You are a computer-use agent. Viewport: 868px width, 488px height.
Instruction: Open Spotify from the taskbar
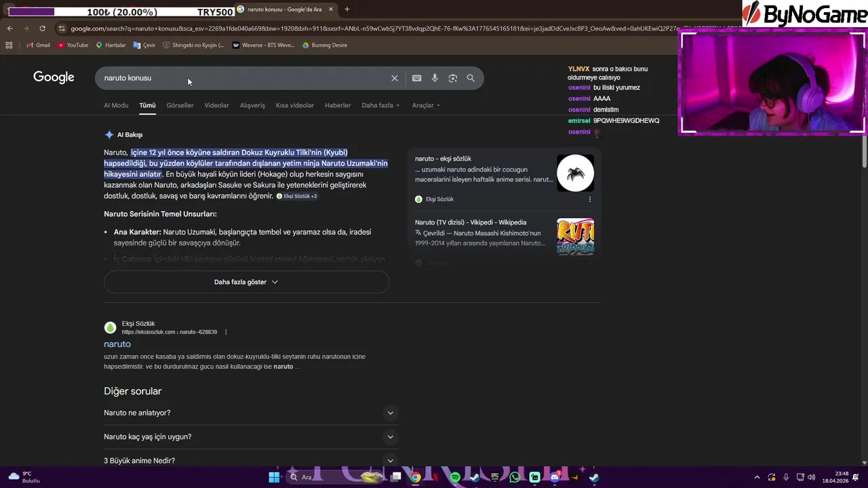(455, 477)
